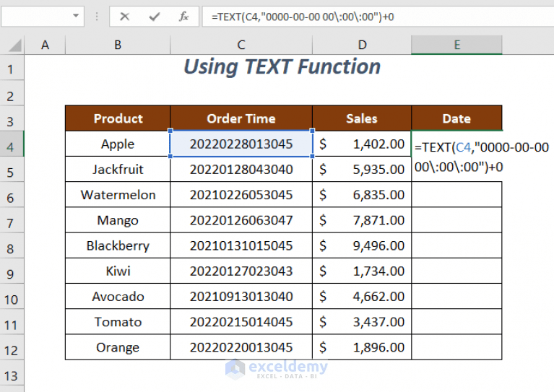Viewport: 554px width, 392px height.
Task: Click the Order Time header cell
Action: [241, 118]
